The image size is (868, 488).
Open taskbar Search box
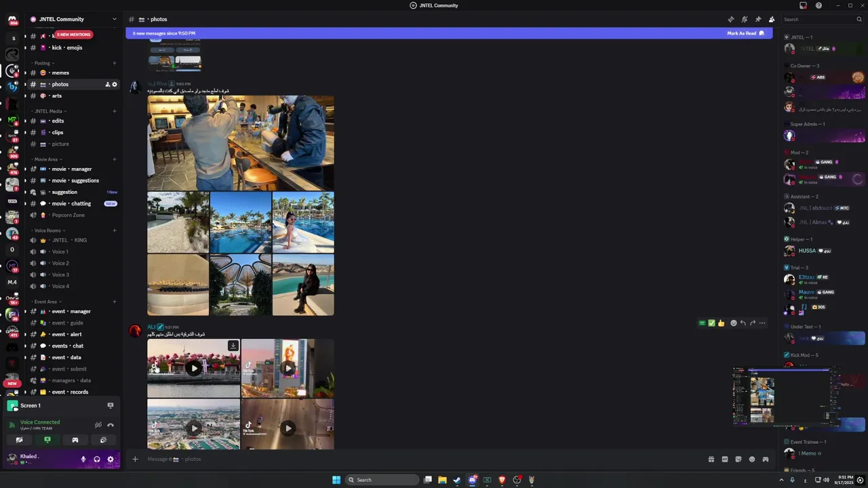(x=382, y=480)
